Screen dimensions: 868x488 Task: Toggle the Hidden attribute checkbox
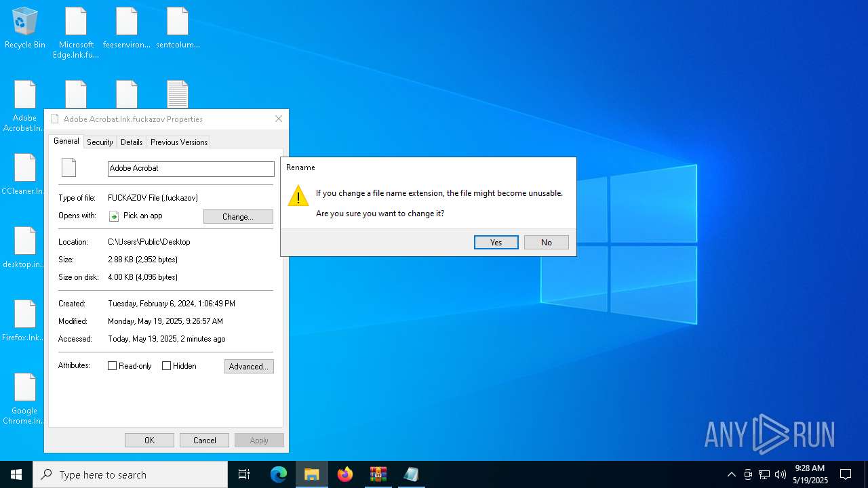(167, 366)
